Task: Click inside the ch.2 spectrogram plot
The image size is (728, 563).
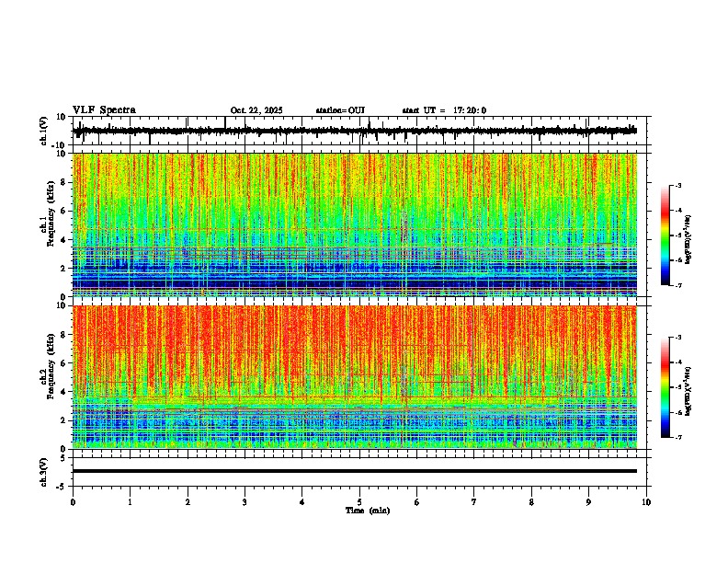Action: tap(355, 377)
